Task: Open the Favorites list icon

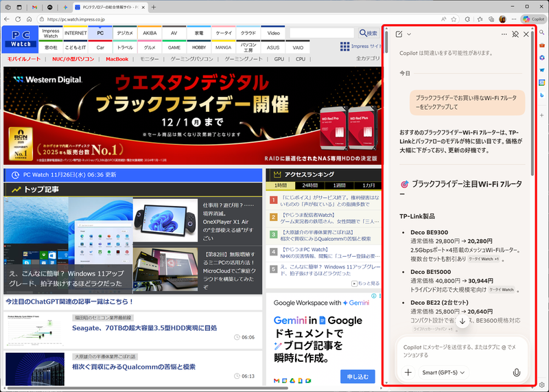Action: 480,19
